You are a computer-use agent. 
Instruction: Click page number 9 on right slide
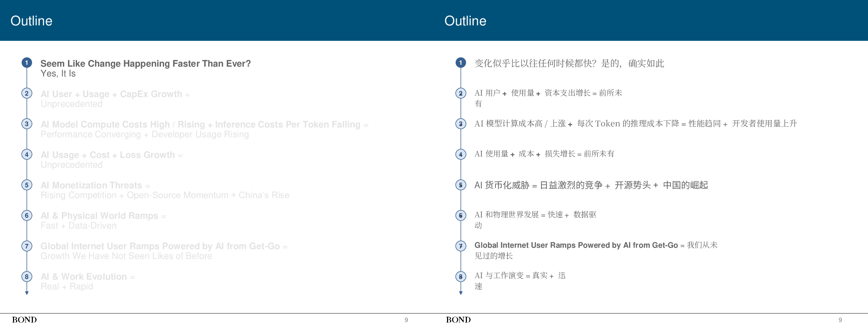pyautogui.click(x=840, y=320)
